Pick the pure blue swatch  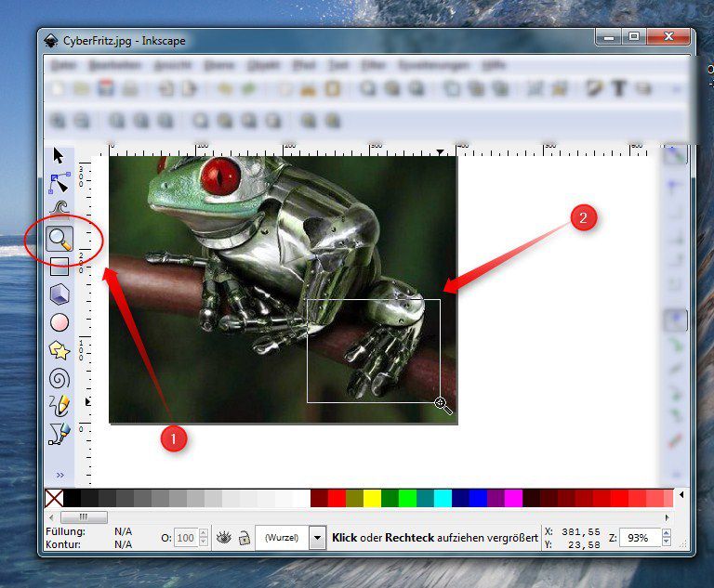pyautogui.click(x=479, y=498)
